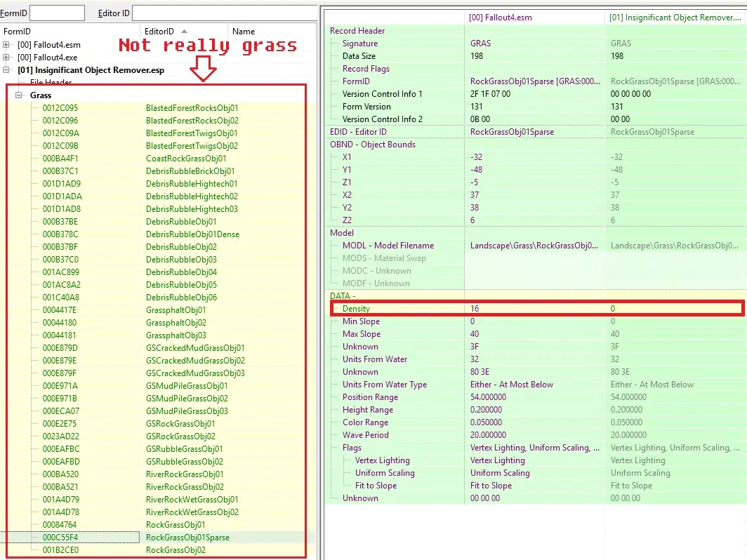Viewport: 747px width, 560px height.
Task: Expand the [00] Fallout4.exe tree node
Action: [6, 57]
